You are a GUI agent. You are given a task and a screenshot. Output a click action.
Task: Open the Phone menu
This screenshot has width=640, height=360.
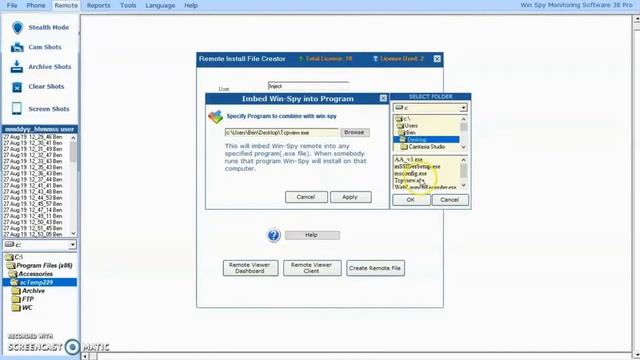click(x=36, y=5)
